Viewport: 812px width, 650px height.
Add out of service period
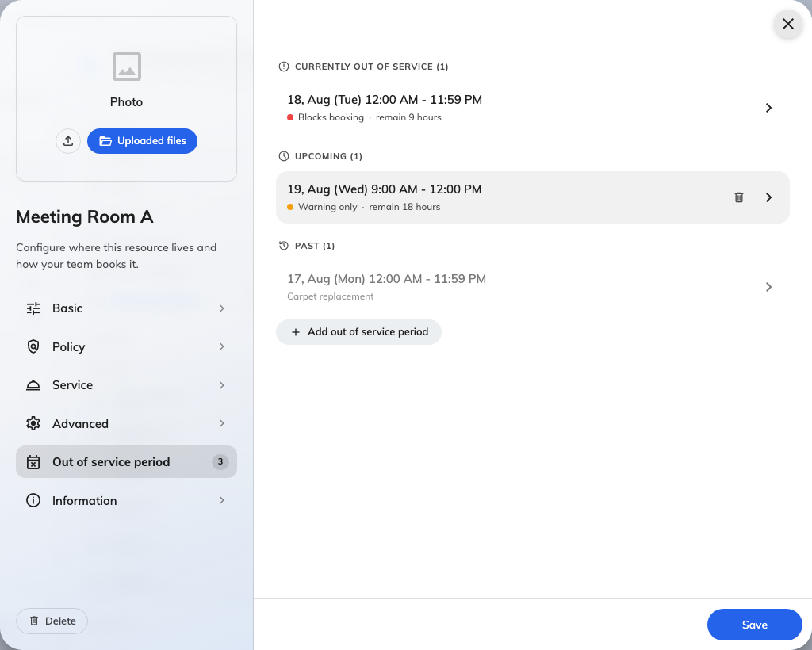(x=358, y=331)
